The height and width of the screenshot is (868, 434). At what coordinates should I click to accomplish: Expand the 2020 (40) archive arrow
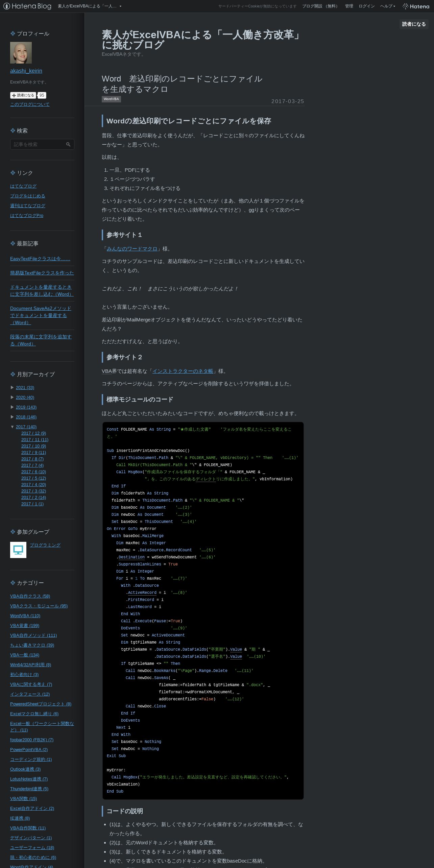pos(12,397)
